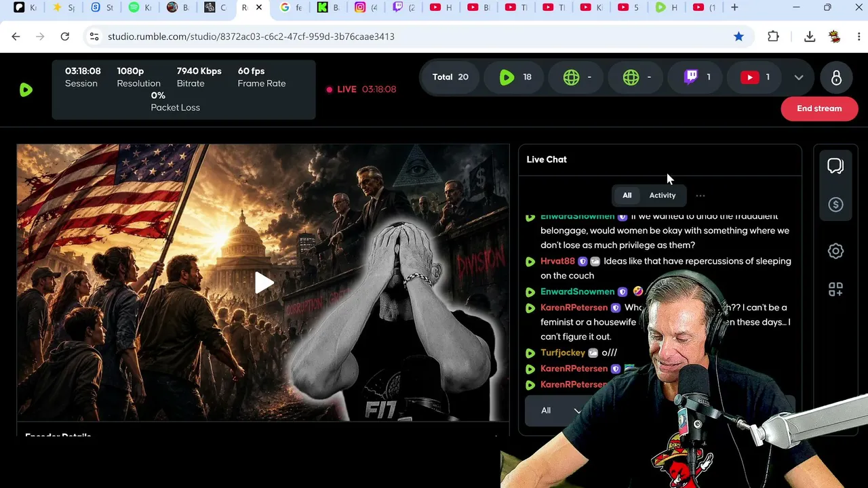Screen dimensions: 868x488
Task: Click the Live Chat panel heading
Action: (547, 159)
